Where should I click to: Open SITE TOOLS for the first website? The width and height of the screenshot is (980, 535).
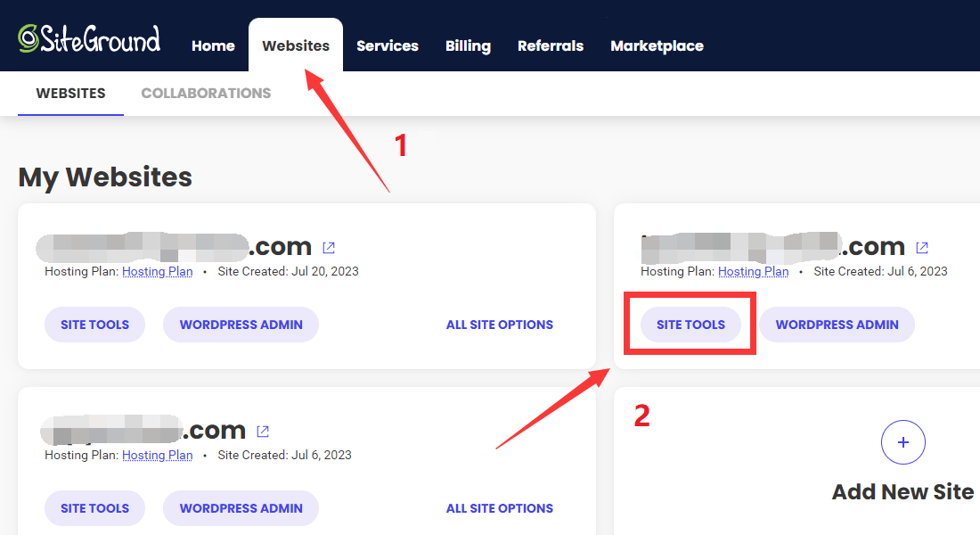pyautogui.click(x=94, y=325)
